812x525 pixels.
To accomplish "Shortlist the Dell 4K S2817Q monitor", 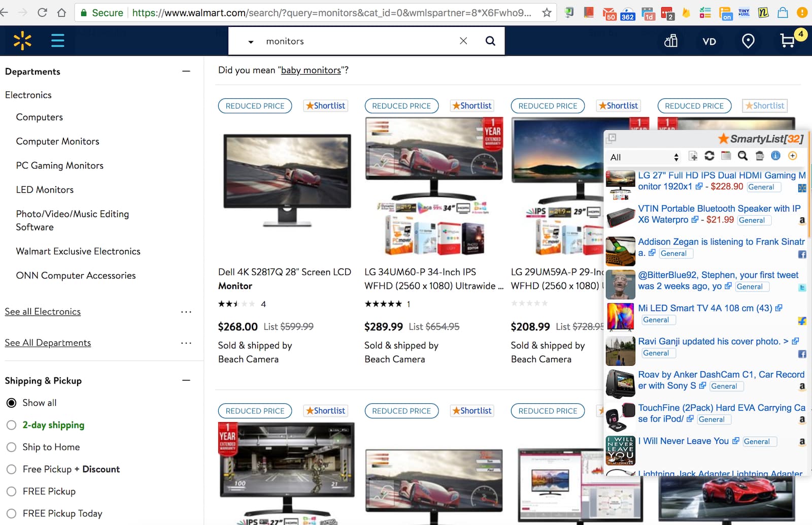I will coord(326,106).
